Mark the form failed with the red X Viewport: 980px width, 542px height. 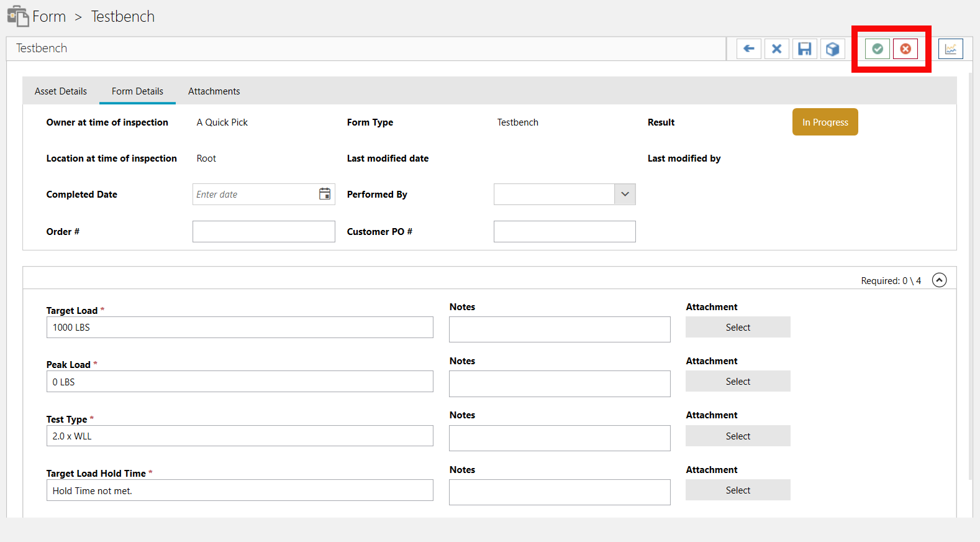pos(905,48)
